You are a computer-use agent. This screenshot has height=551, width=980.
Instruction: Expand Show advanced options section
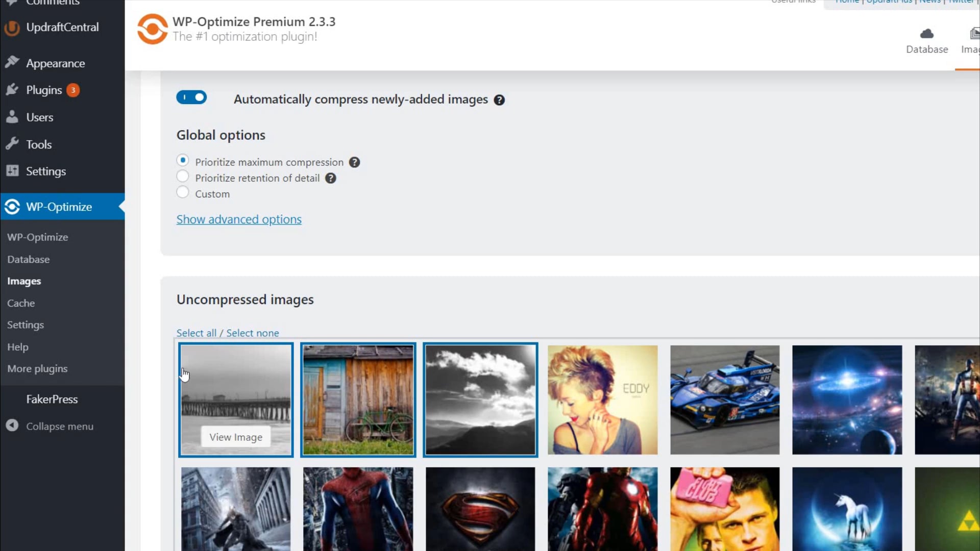click(239, 219)
